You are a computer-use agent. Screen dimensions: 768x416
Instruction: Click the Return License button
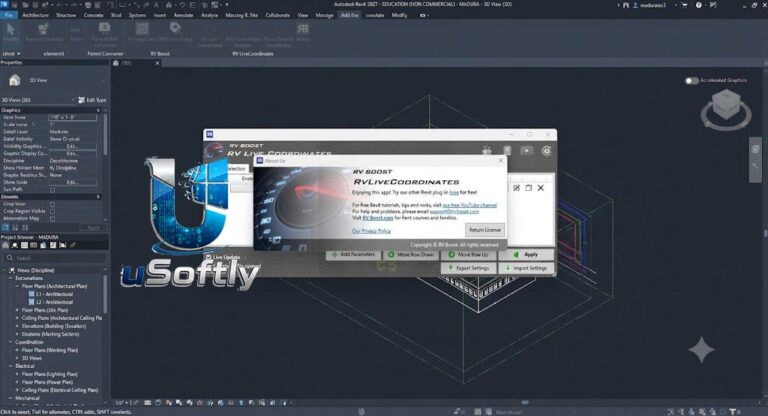point(484,230)
